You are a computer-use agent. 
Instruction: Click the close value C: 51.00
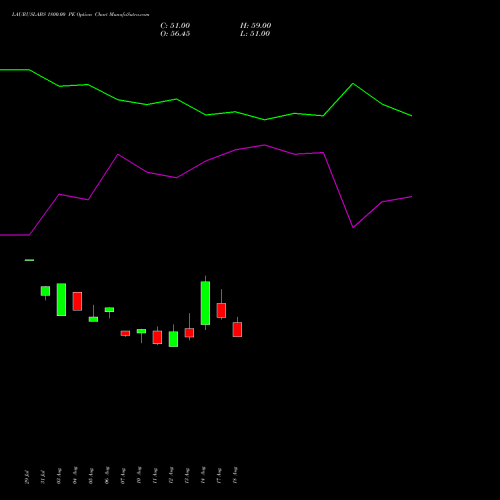175,26
